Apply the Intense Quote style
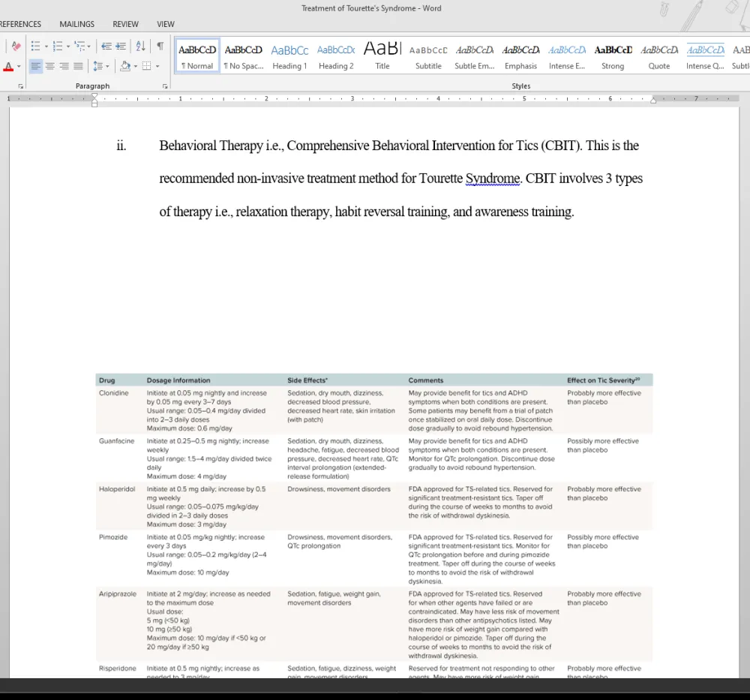Image resolution: width=750 pixels, height=700 pixels. pyautogui.click(x=705, y=56)
